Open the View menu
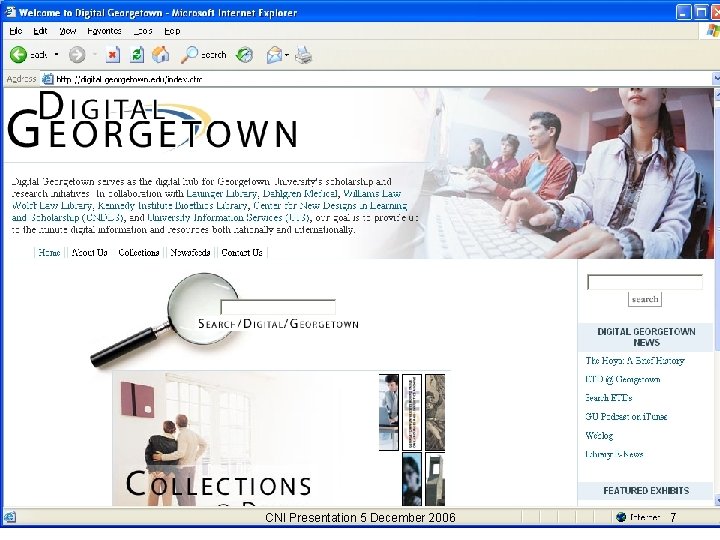Viewport: 720px width, 540px height. coord(68,31)
